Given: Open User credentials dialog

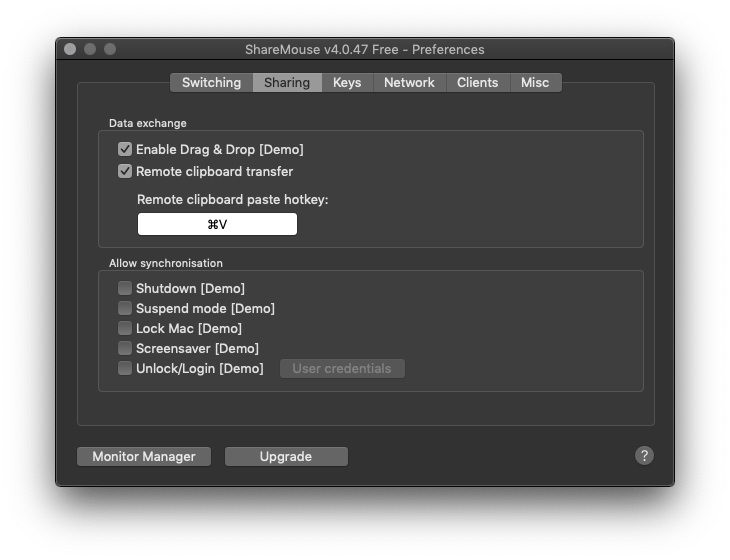Looking at the screenshot, I should point(342,369).
